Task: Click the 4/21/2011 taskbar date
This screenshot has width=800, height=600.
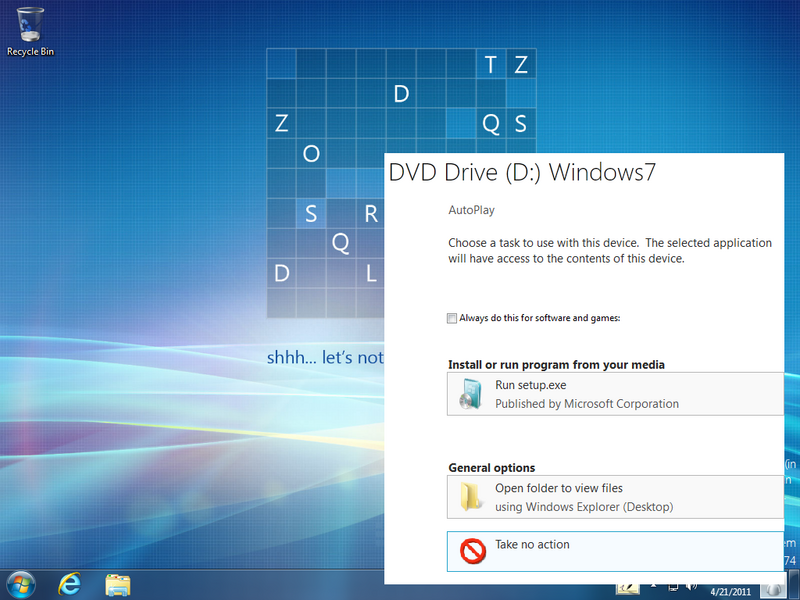Action: tap(730, 592)
